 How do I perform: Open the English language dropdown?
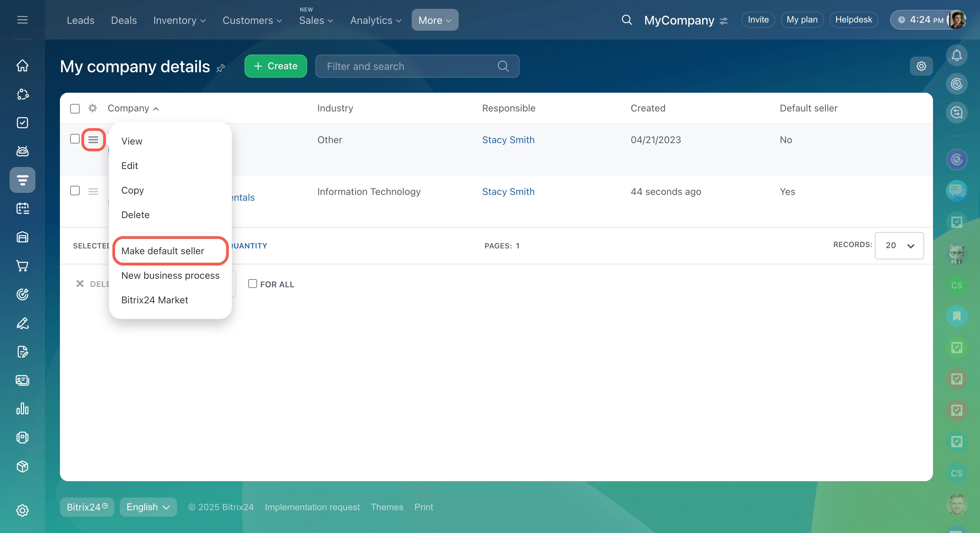[148, 507]
